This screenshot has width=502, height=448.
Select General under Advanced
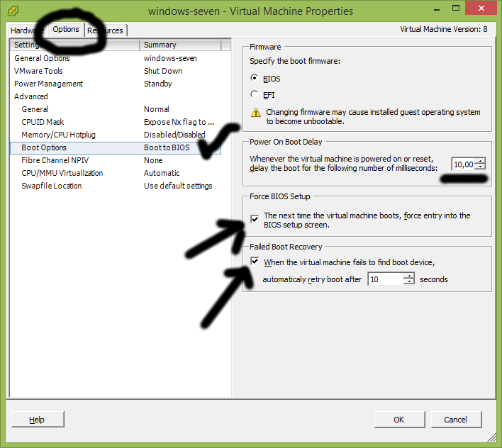(35, 109)
